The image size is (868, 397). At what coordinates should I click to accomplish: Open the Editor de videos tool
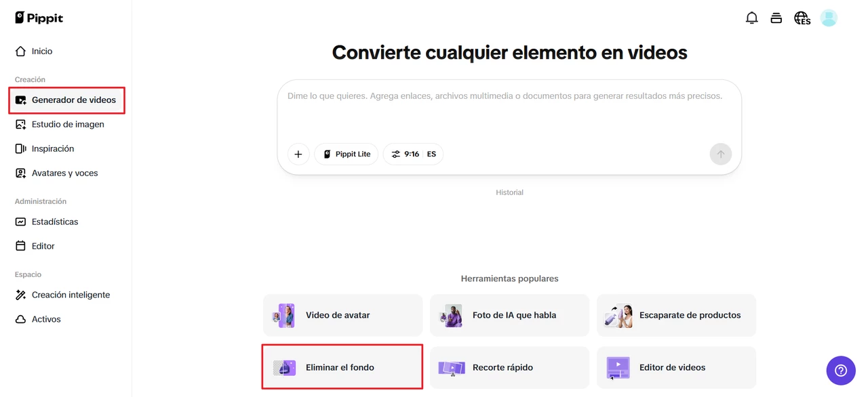(x=675, y=367)
